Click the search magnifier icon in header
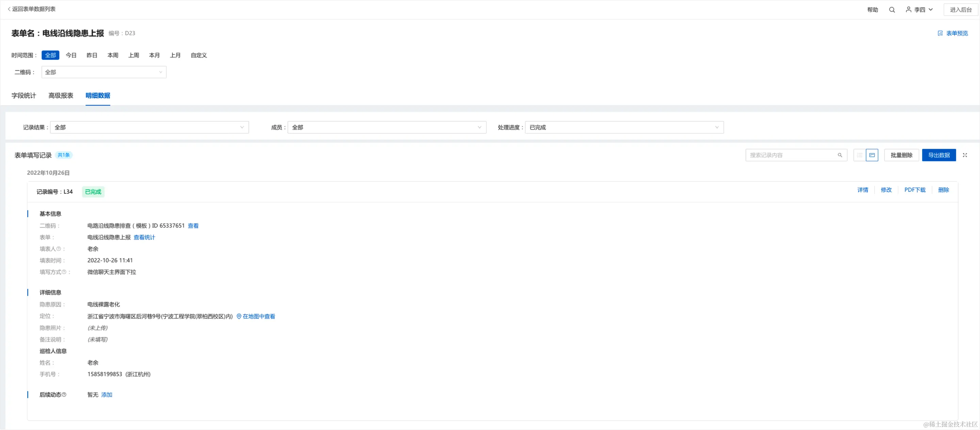Screen dimensions: 980x430 click(892, 10)
